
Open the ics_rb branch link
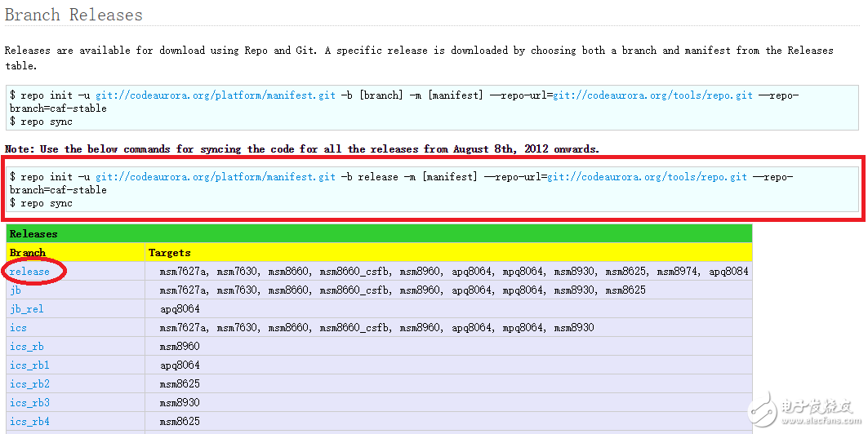27,347
